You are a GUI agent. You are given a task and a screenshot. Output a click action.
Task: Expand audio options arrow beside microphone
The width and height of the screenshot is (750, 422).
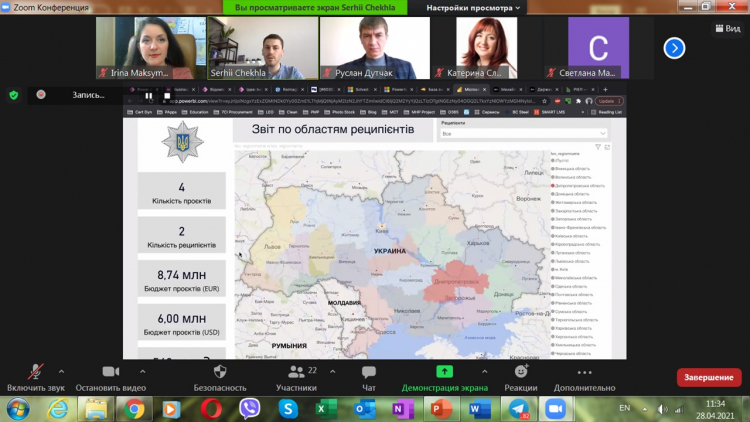coord(62,370)
